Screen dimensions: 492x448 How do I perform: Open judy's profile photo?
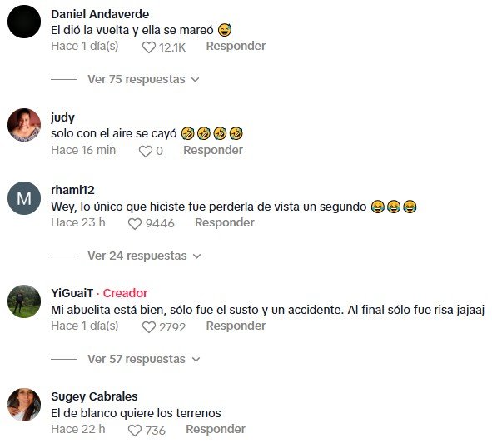(24, 125)
